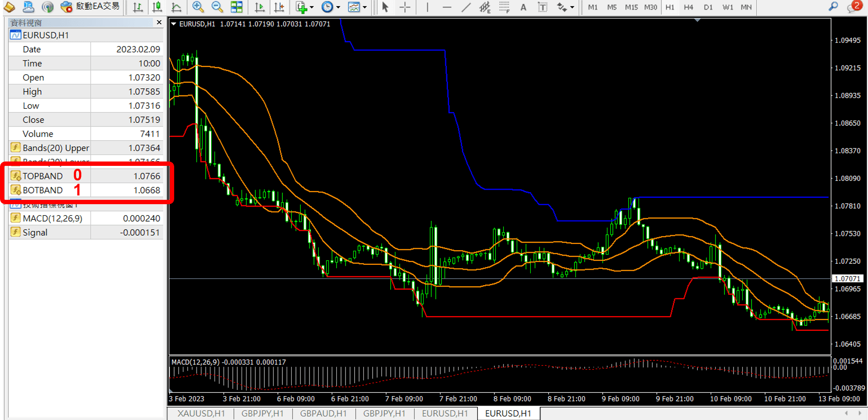
Task: Select the D1 timeframe button
Action: point(708,7)
